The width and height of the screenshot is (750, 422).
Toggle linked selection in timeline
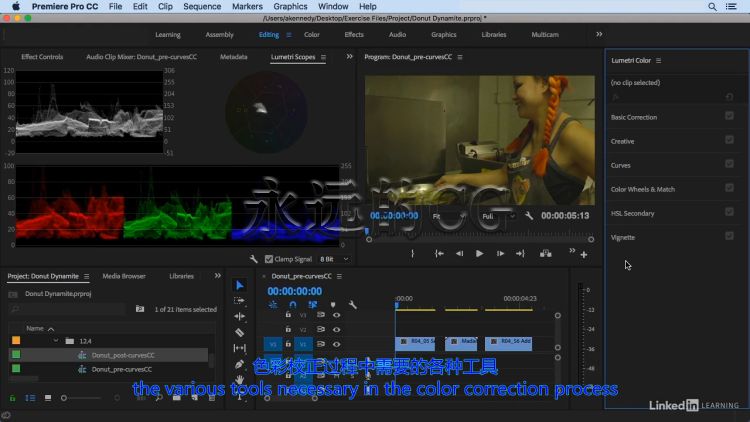tap(313, 305)
